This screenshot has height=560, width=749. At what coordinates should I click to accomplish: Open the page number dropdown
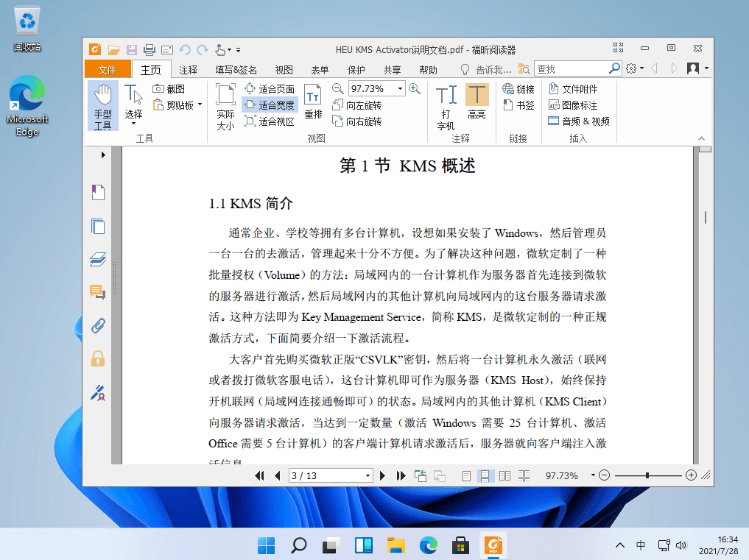pyautogui.click(x=368, y=475)
